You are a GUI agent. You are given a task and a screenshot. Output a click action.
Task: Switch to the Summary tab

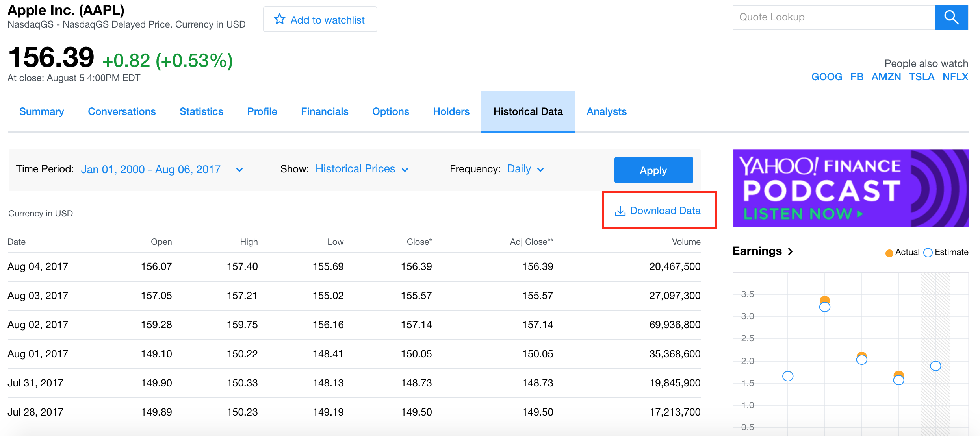(41, 112)
